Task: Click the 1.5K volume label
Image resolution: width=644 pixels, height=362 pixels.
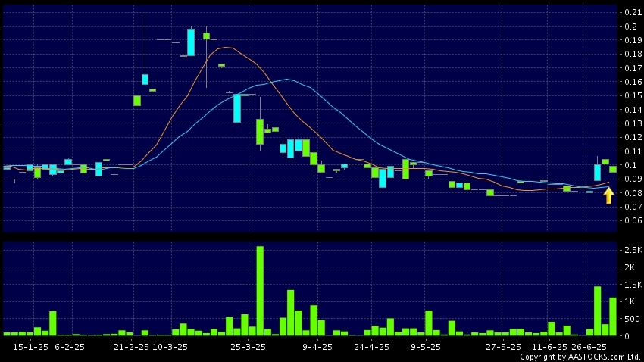Action: click(633, 285)
